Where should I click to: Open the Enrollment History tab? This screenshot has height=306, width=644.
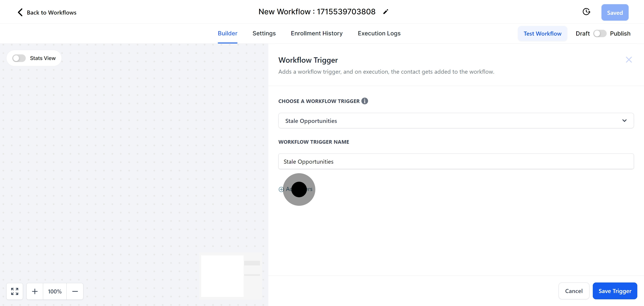click(316, 33)
